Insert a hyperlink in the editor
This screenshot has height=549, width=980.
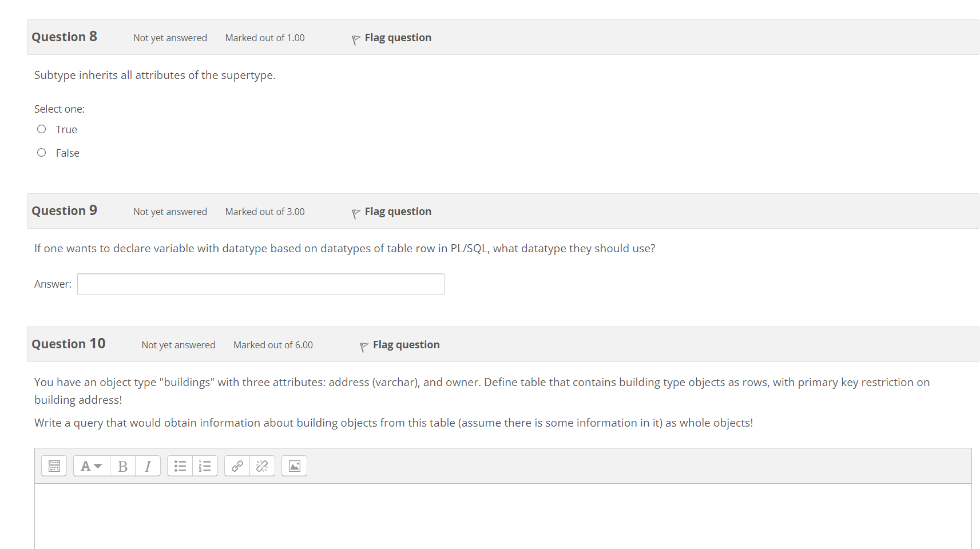237,466
